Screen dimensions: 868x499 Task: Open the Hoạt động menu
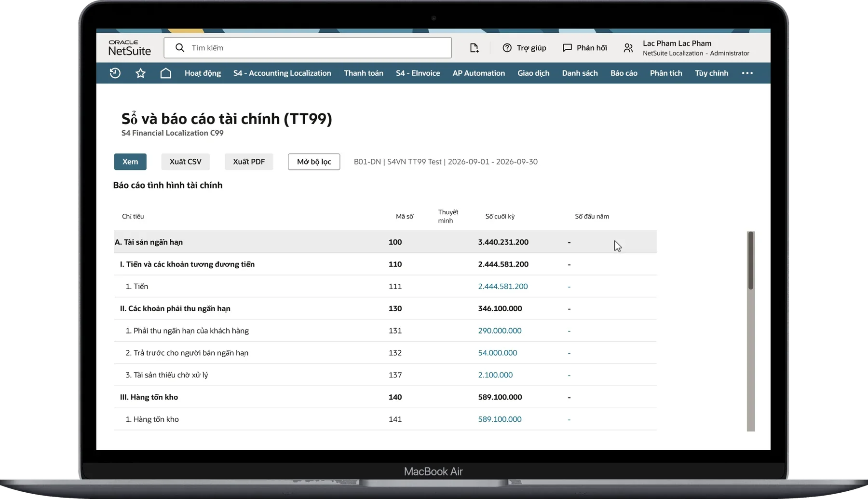click(203, 73)
